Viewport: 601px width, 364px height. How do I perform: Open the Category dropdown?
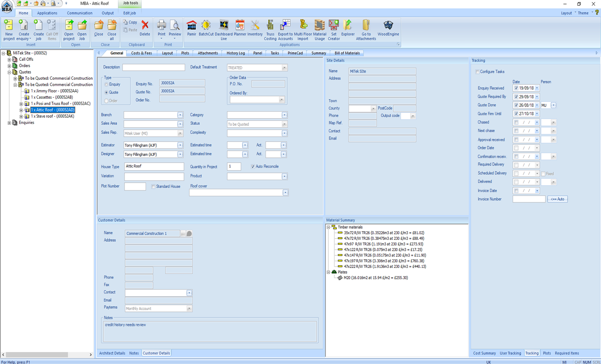[x=284, y=115]
